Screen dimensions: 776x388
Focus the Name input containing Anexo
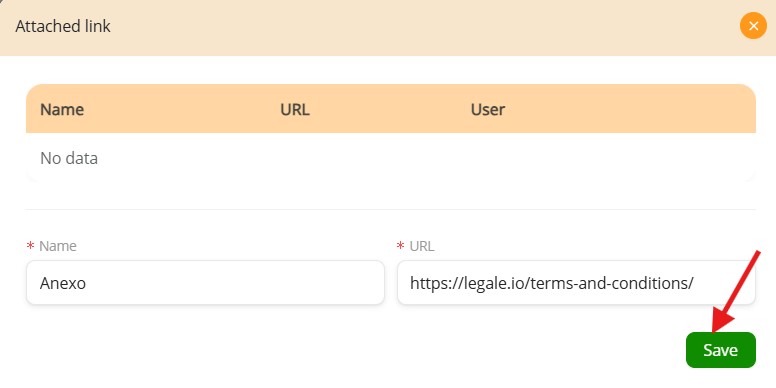205,283
